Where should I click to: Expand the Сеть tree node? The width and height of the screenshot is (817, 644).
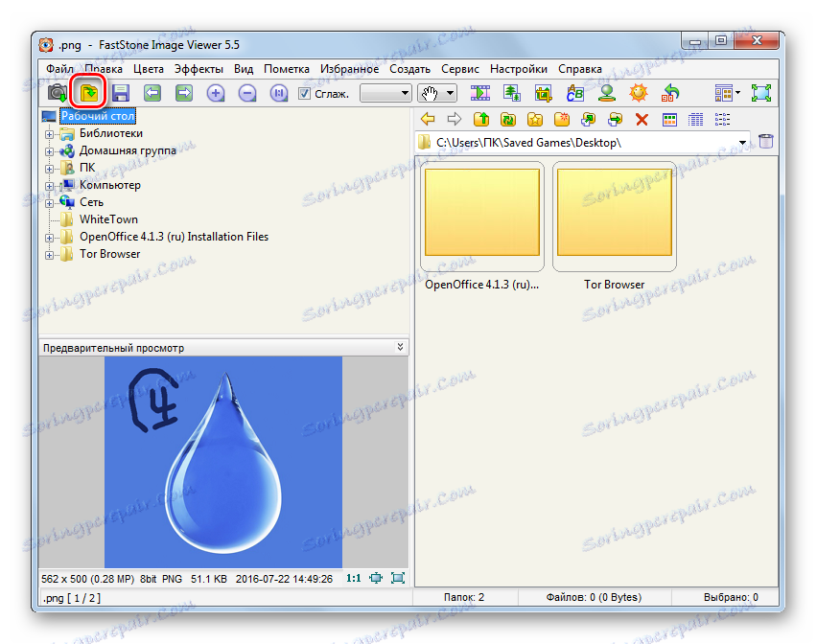coord(49,203)
